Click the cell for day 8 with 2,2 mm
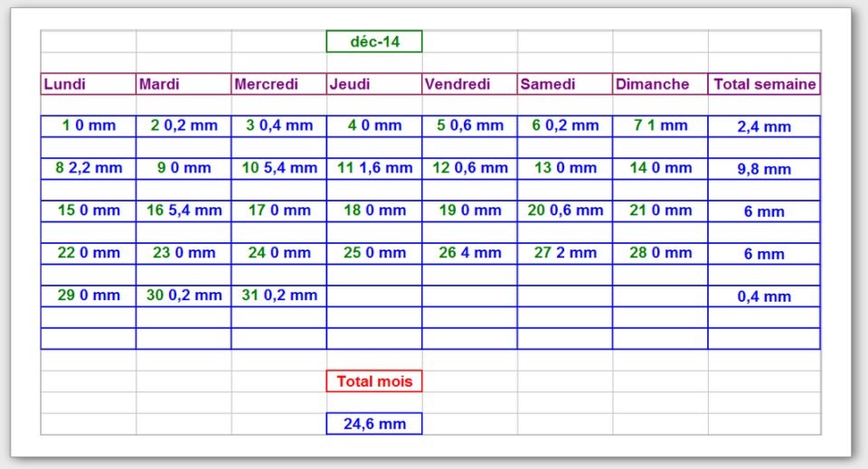The image size is (868, 469). [89, 168]
